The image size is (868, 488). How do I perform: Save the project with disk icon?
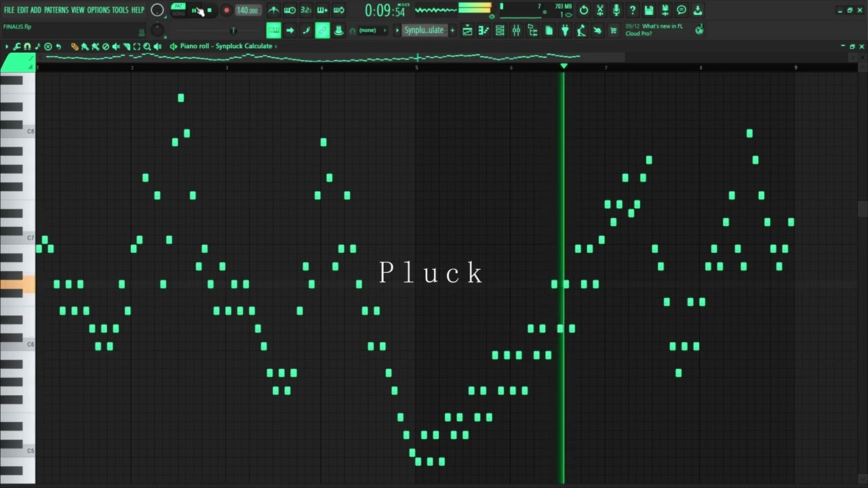(649, 10)
